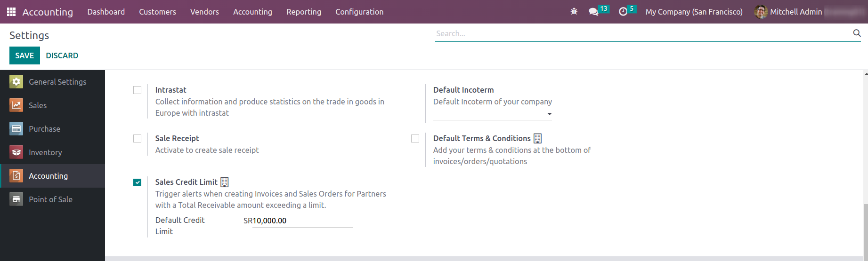Select Point of Sale settings tab label

(50, 199)
